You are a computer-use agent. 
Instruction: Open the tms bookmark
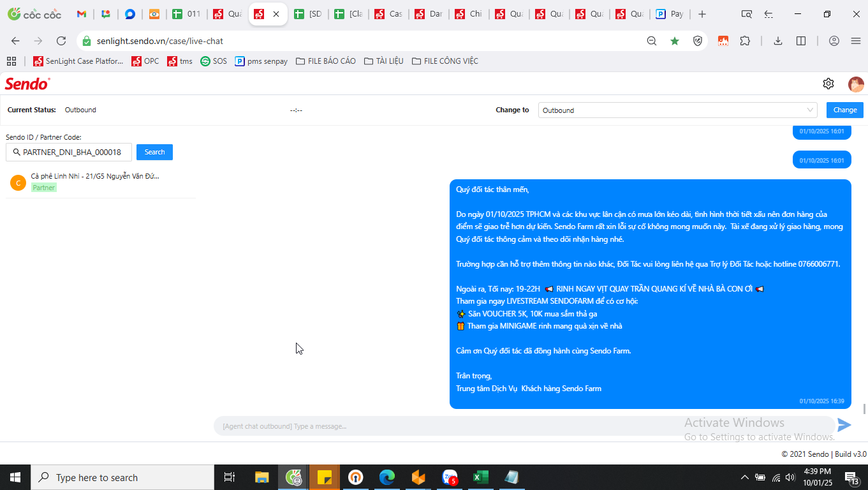pos(180,61)
